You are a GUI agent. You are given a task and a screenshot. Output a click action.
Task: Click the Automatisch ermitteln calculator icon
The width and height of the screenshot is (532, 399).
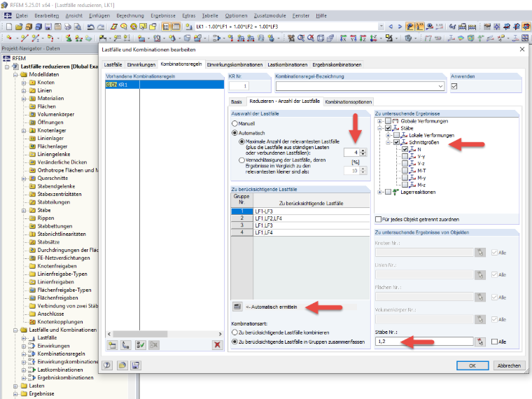pyautogui.click(x=237, y=307)
